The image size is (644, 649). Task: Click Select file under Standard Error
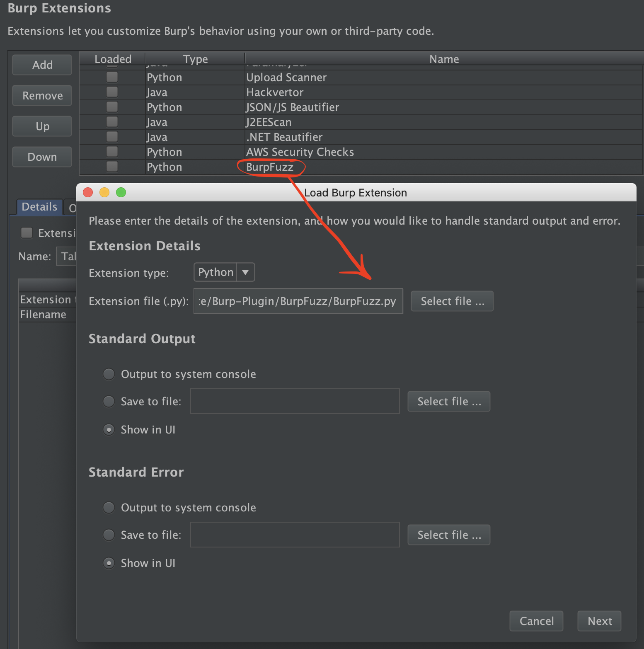(x=449, y=535)
